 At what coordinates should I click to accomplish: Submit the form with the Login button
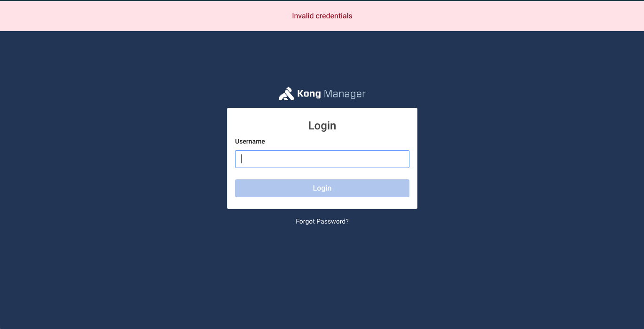pos(322,188)
